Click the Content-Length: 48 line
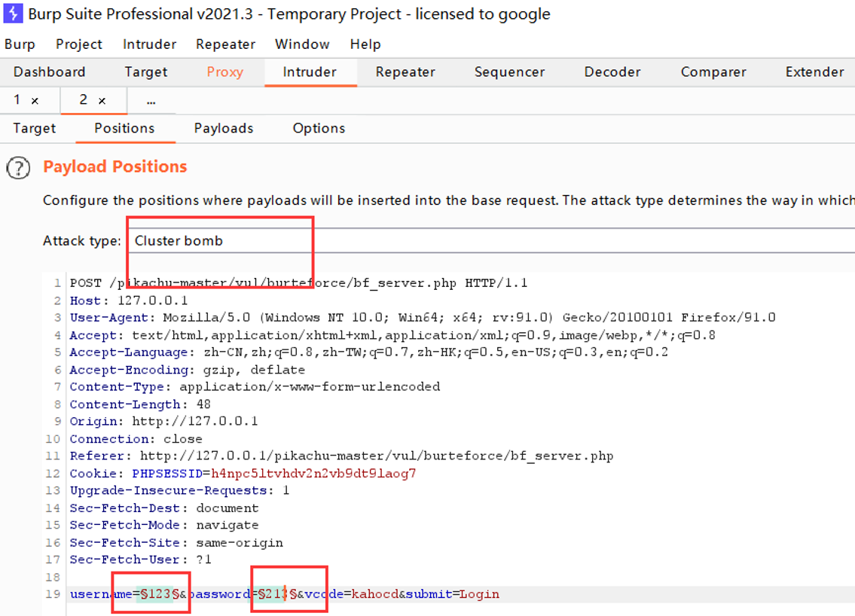Screen dimensions: 855x616 click(x=140, y=404)
